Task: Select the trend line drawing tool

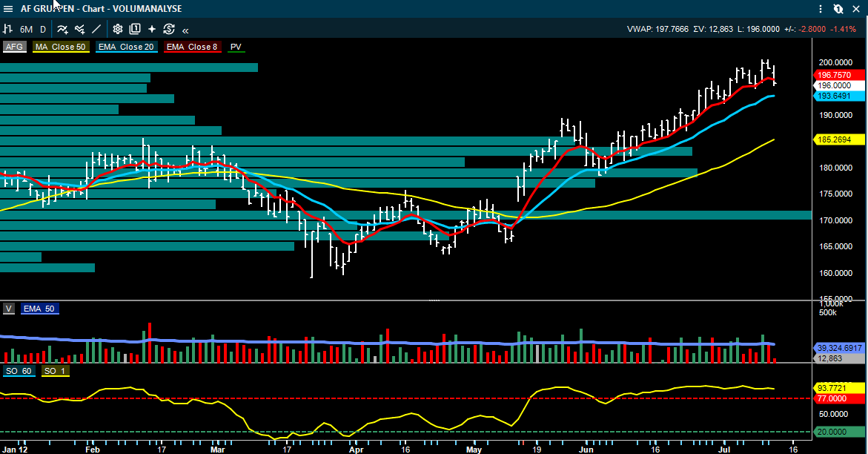Action: coord(96,29)
